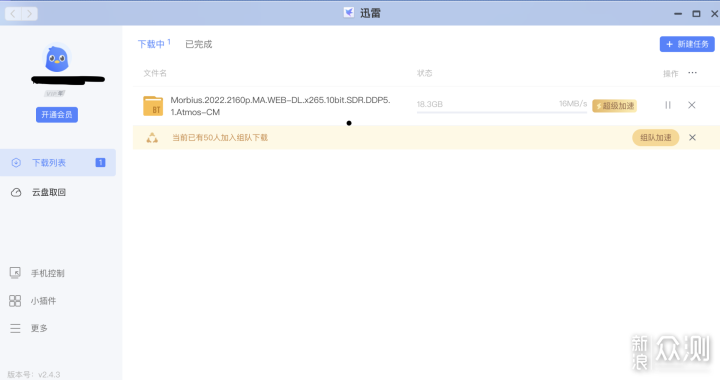Switch to the 已完成 completed tab

(x=198, y=44)
